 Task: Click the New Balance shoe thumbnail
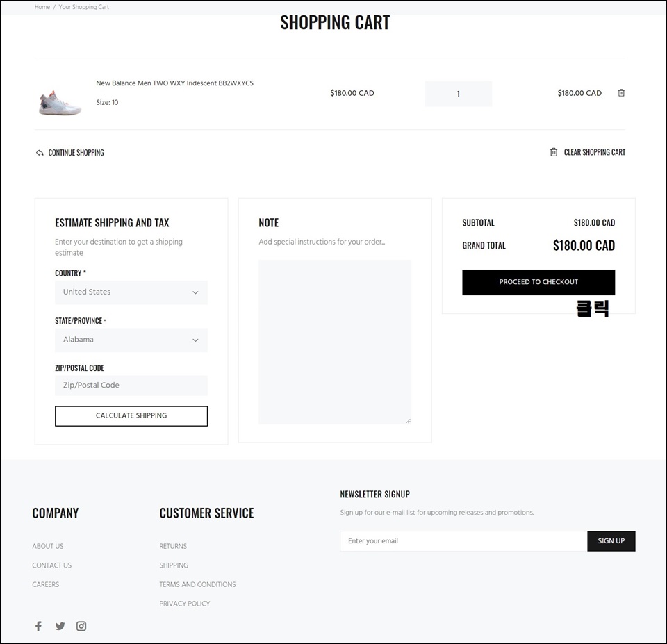(x=60, y=103)
